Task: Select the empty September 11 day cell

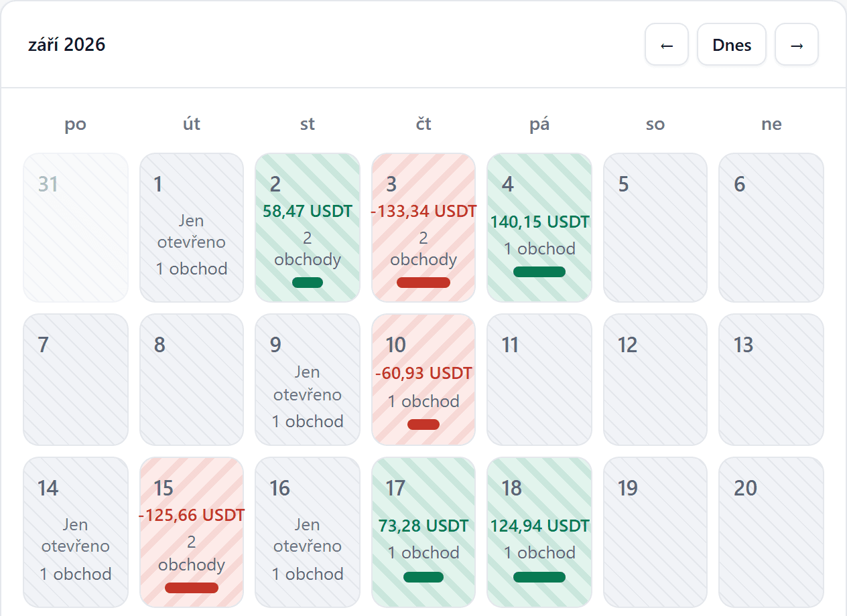Action: (x=539, y=380)
